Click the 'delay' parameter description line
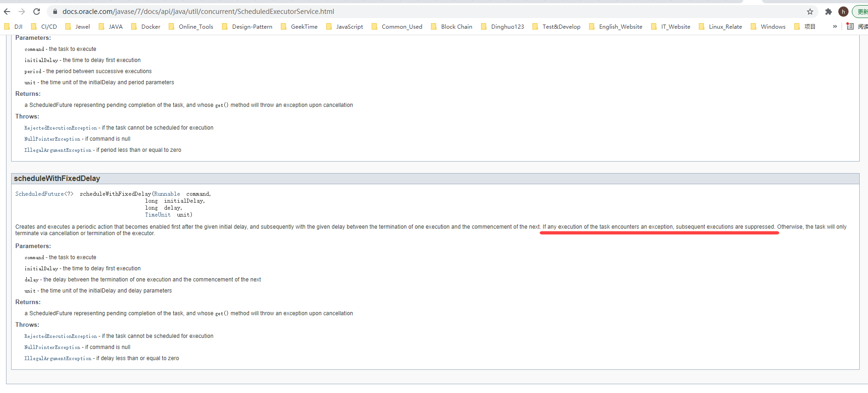This screenshot has height=393, width=868. coord(143,280)
